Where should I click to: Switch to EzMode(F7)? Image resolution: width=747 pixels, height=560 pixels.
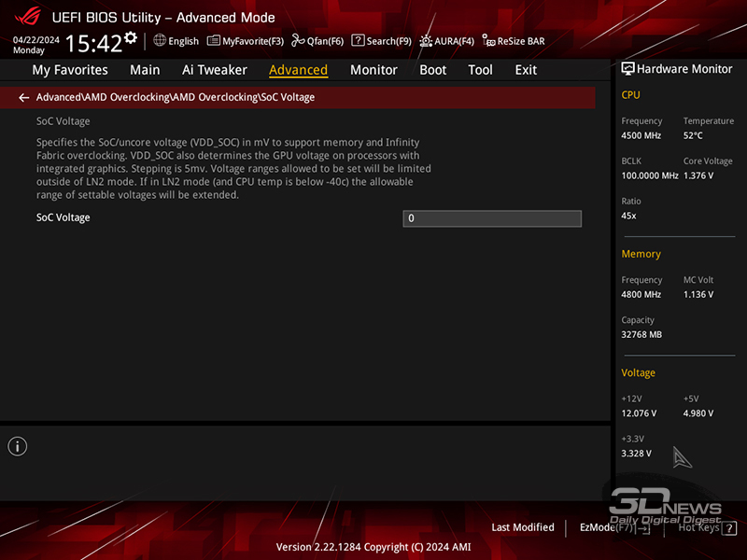614,527
